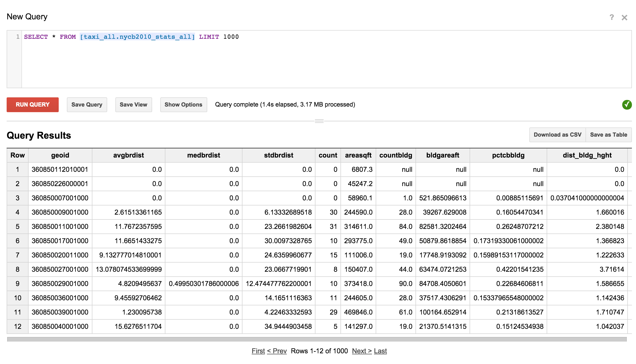The image size is (636, 364).
Task: Click the RUN QUERY button
Action: tap(32, 105)
